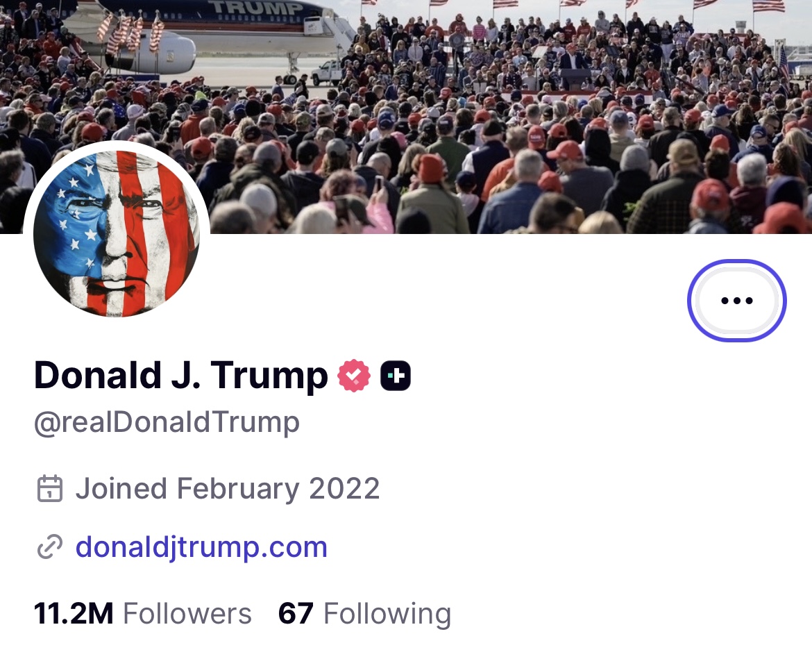The height and width of the screenshot is (659, 812).
Task: Click the black plus badge icon
Action: (x=396, y=376)
